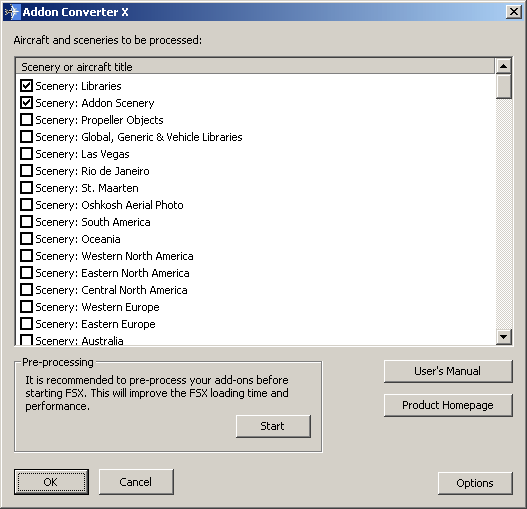Start the add-on pre-processing

click(273, 426)
